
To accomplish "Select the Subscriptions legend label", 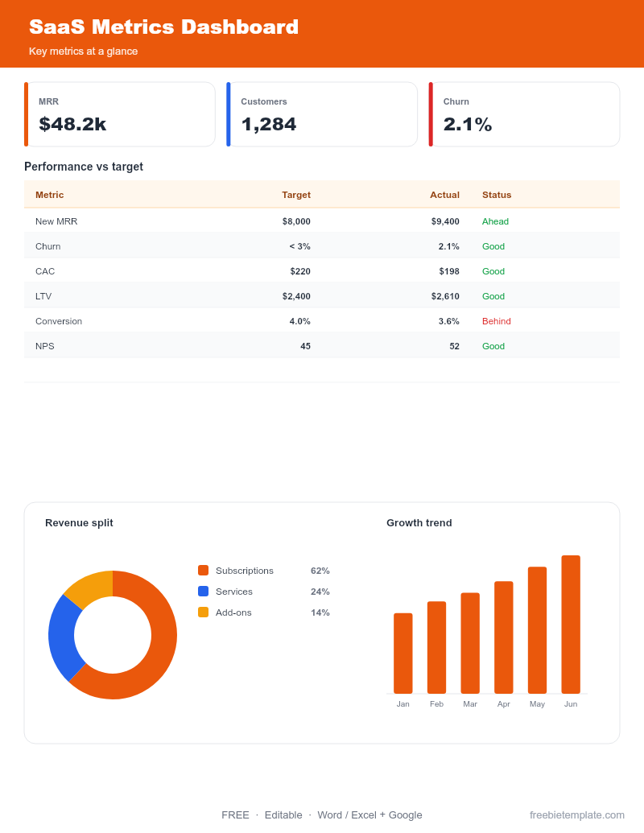I will [245, 571].
